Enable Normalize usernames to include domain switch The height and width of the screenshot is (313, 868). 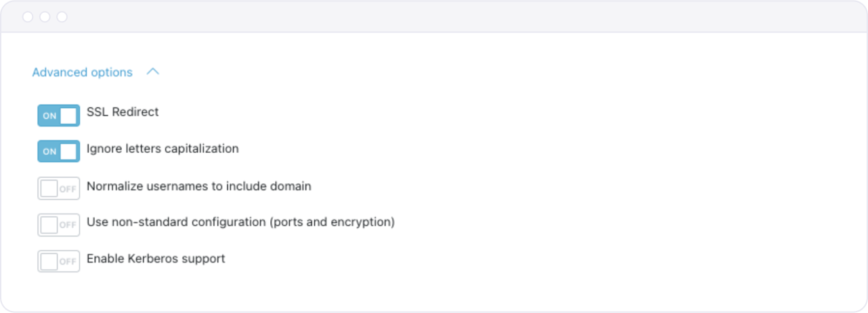click(x=58, y=189)
